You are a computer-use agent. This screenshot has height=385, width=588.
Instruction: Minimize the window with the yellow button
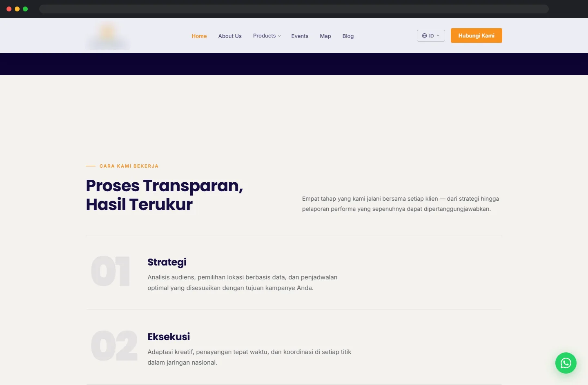pos(17,9)
